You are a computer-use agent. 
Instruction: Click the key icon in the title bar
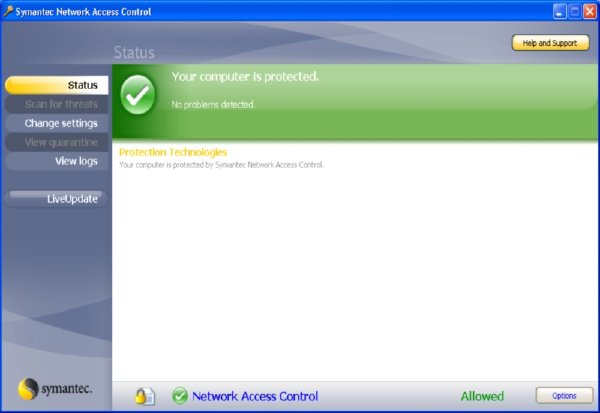8,11
